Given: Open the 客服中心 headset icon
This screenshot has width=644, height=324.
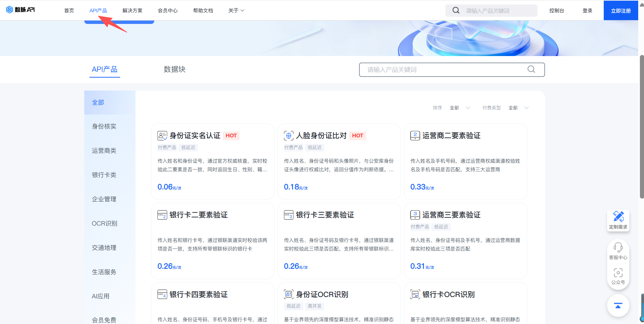Looking at the screenshot, I should pos(618,247).
